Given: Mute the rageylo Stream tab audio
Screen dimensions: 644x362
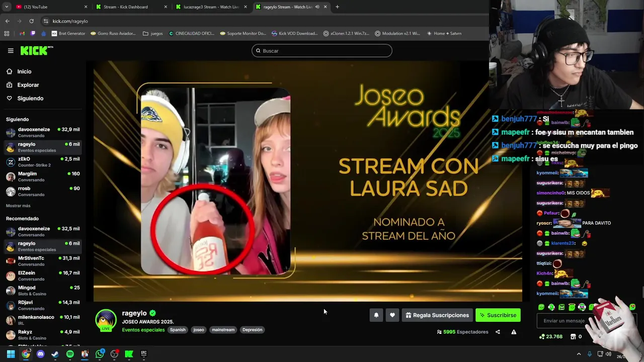Looking at the screenshot, I should [x=317, y=7].
